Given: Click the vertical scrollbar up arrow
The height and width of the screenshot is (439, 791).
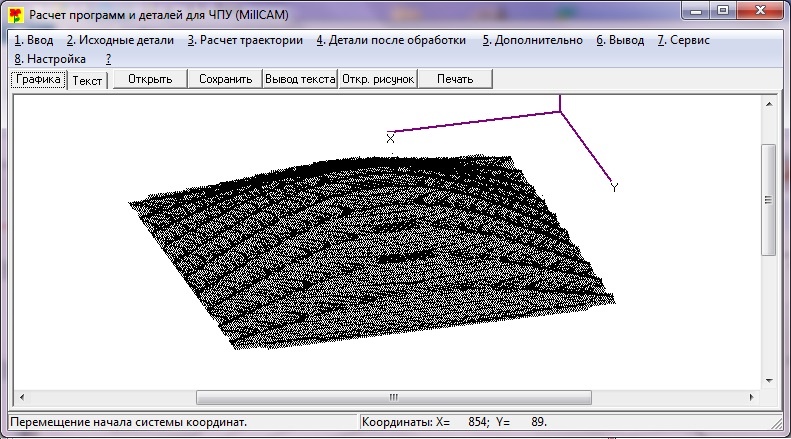Looking at the screenshot, I should click(x=769, y=104).
